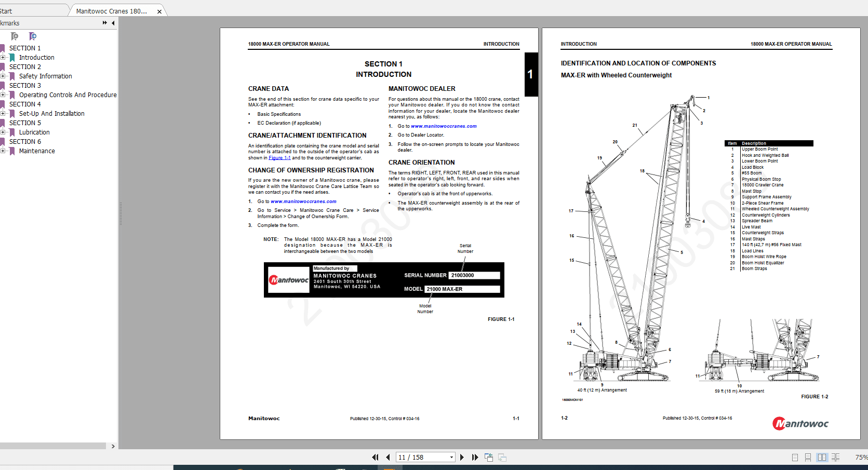Collapse the bookmarks panel with the arrow icon
This screenshot has height=470, width=868.
point(113,23)
